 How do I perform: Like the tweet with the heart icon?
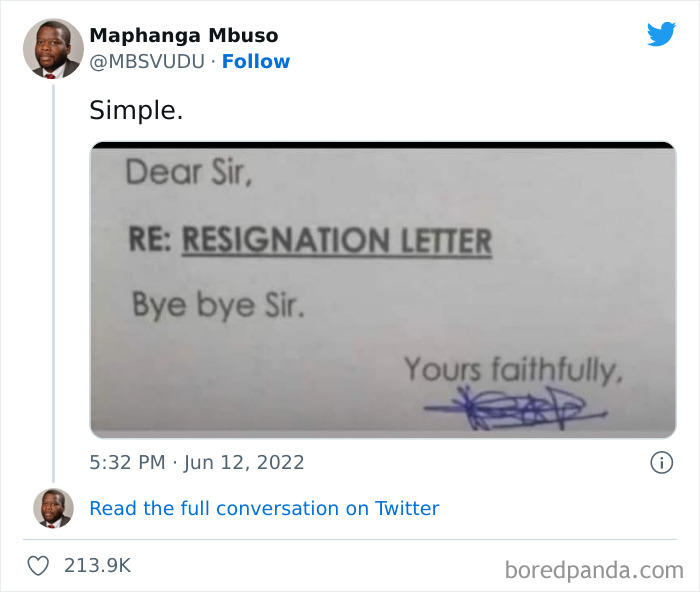point(38,565)
